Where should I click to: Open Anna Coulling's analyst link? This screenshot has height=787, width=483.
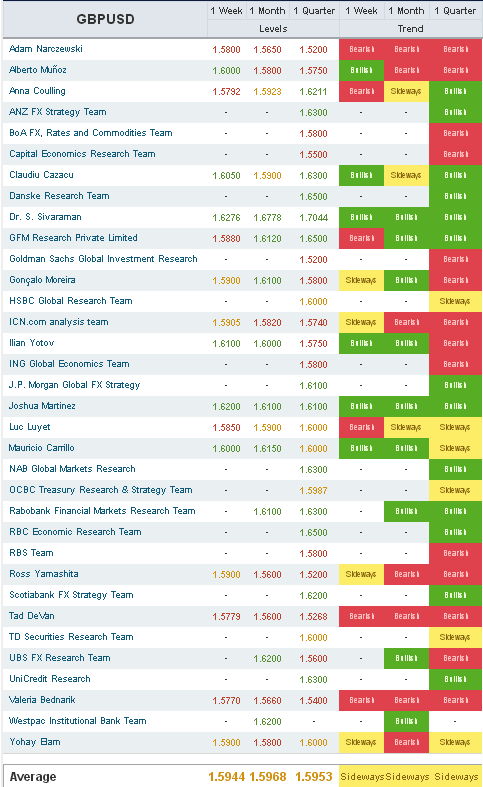coord(37,91)
